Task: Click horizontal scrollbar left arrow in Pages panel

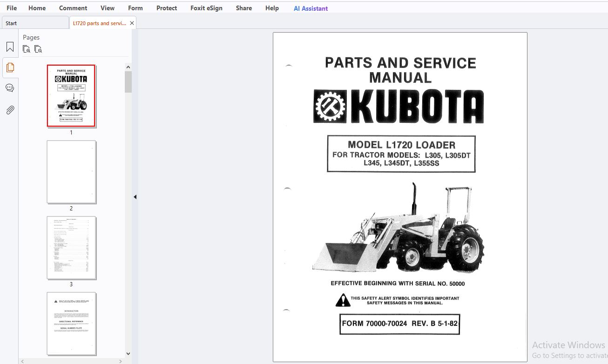Action: pos(22,361)
